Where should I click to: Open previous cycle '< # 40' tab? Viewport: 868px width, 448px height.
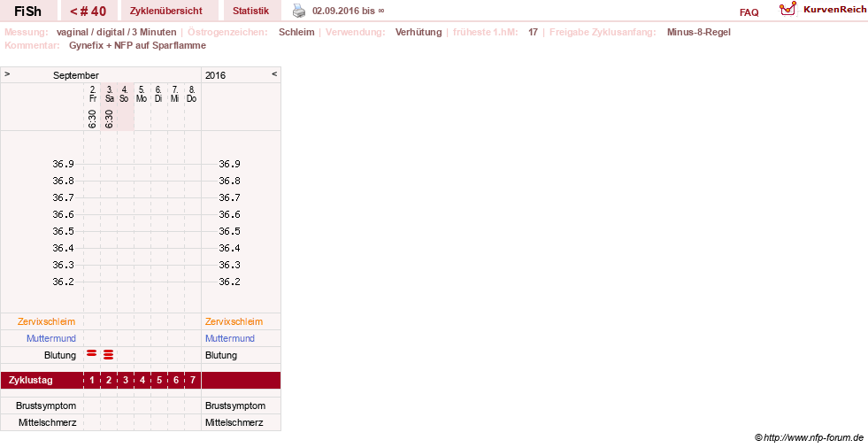(88, 11)
